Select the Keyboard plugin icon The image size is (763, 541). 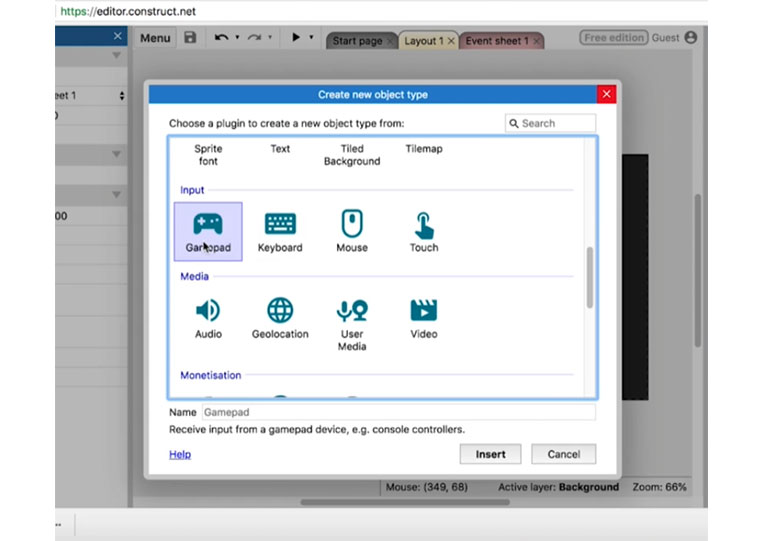pyautogui.click(x=280, y=231)
